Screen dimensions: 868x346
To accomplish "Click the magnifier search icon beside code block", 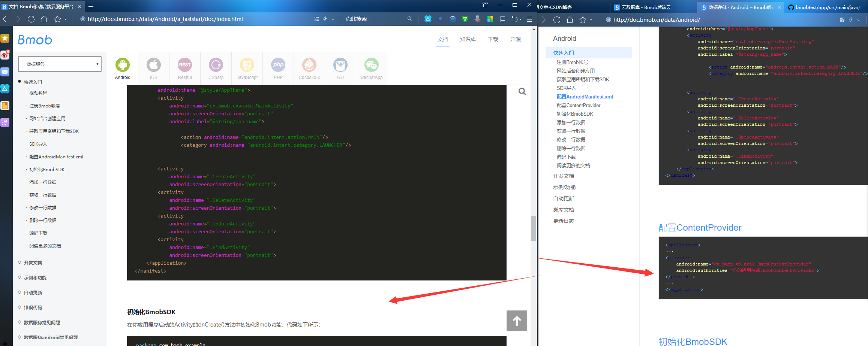I will coord(522,91).
